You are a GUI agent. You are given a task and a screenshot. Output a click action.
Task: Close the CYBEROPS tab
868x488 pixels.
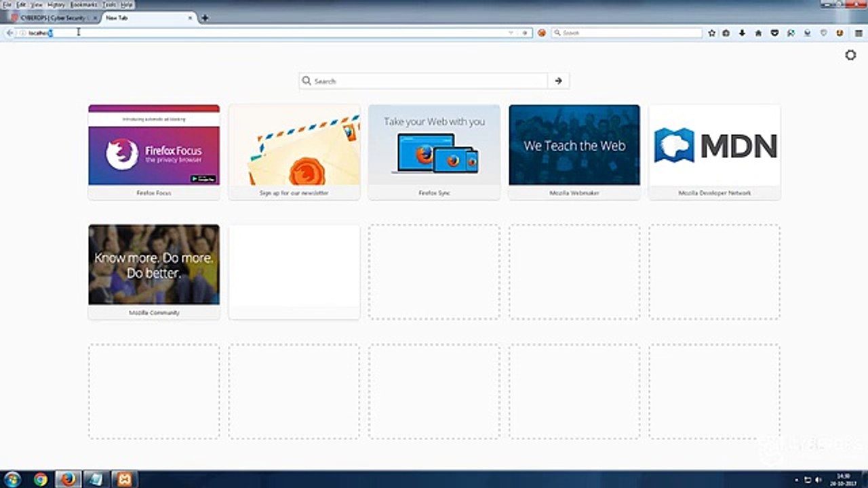pos(95,18)
